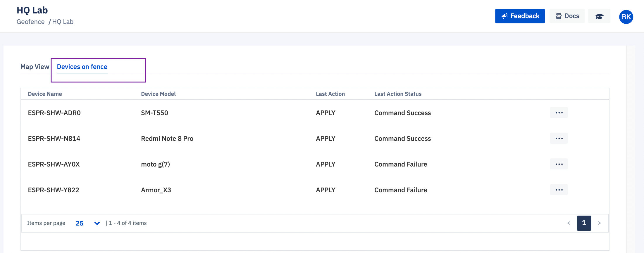This screenshot has width=644, height=253.
Task: Select device name ESPR-SHW-ADR0
Action: point(54,113)
